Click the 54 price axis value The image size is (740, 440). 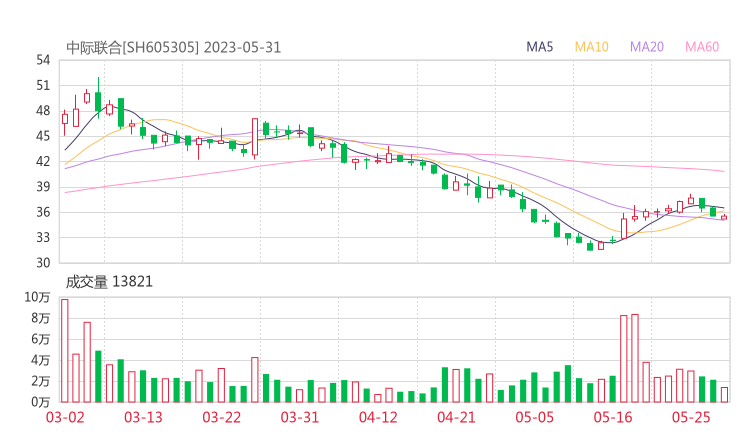point(43,60)
